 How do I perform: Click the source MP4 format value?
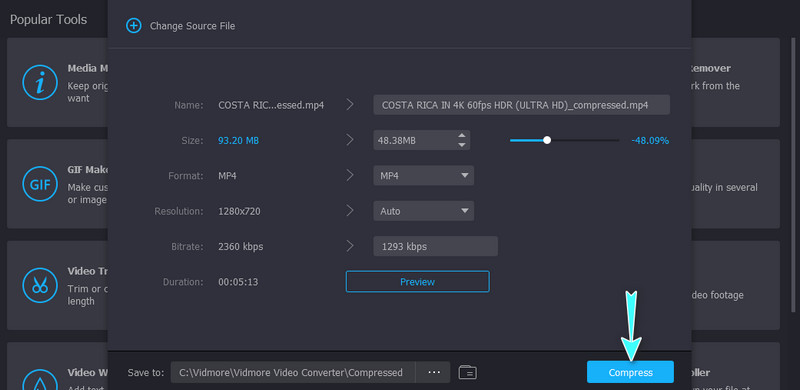click(227, 176)
